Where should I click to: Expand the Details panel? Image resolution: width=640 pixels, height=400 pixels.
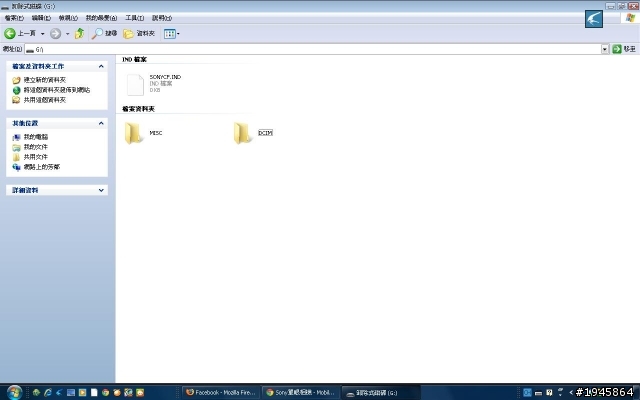[101, 190]
